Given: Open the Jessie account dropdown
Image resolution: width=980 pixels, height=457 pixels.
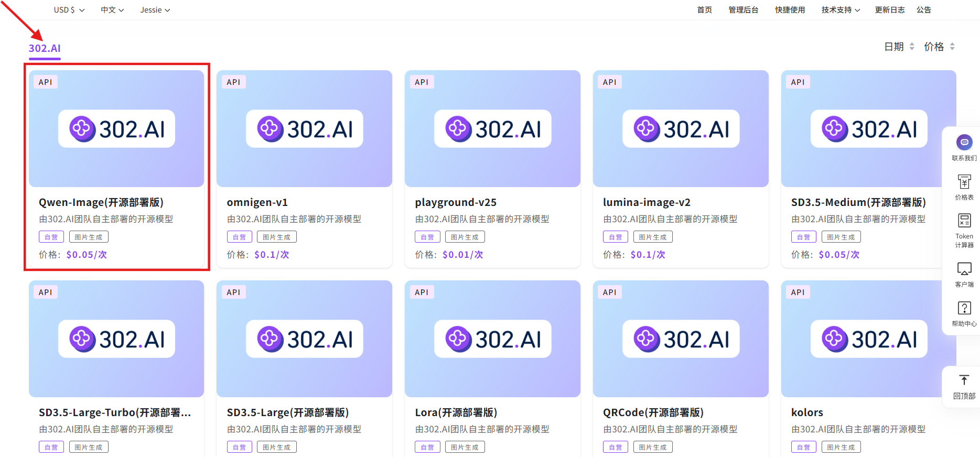Looking at the screenshot, I should (155, 10).
